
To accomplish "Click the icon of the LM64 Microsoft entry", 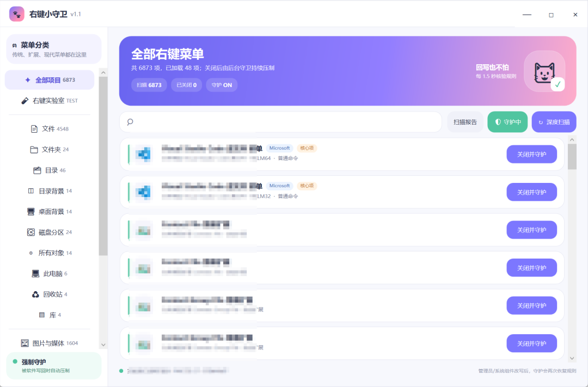I will point(144,154).
